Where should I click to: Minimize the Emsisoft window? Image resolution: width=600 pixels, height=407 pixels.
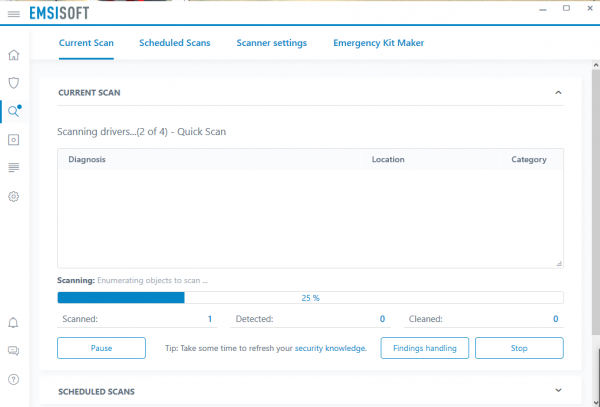(x=543, y=9)
